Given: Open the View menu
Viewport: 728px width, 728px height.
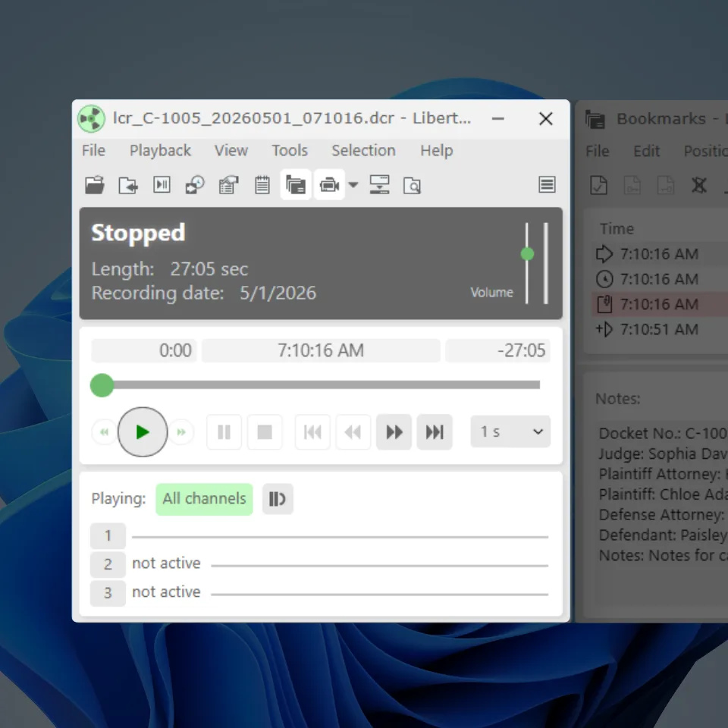Looking at the screenshot, I should pyautogui.click(x=231, y=150).
